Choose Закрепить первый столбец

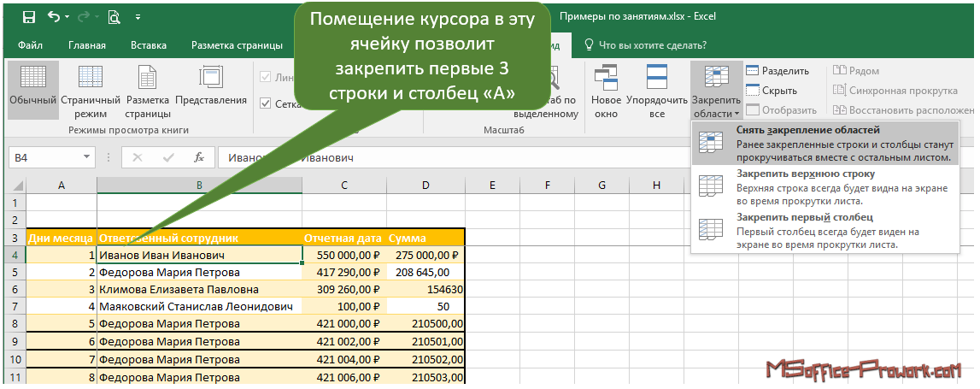(x=825, y=231)
